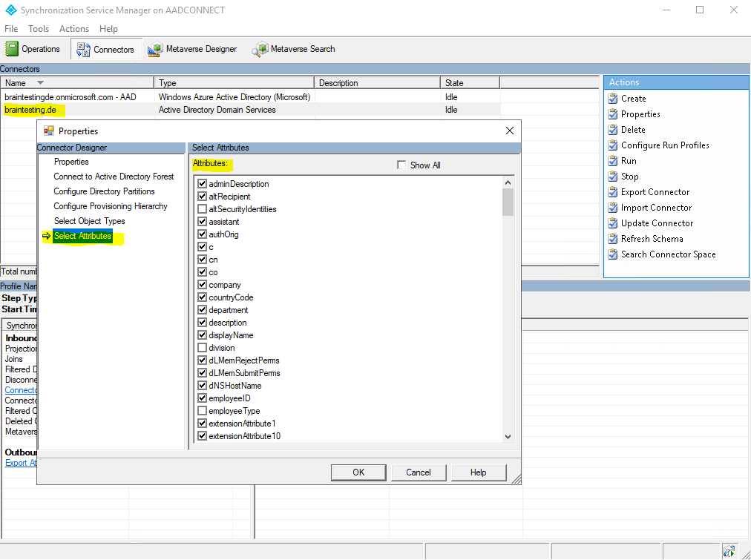Open the Tools menu
This screenshot has height=560, width=751.
(39, 29)
